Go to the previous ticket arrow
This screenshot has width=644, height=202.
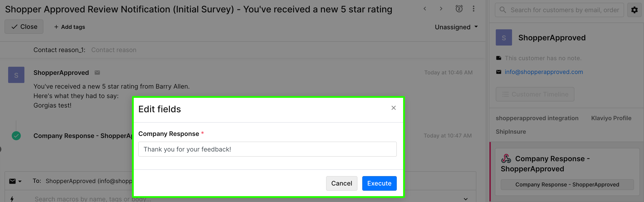425,9
